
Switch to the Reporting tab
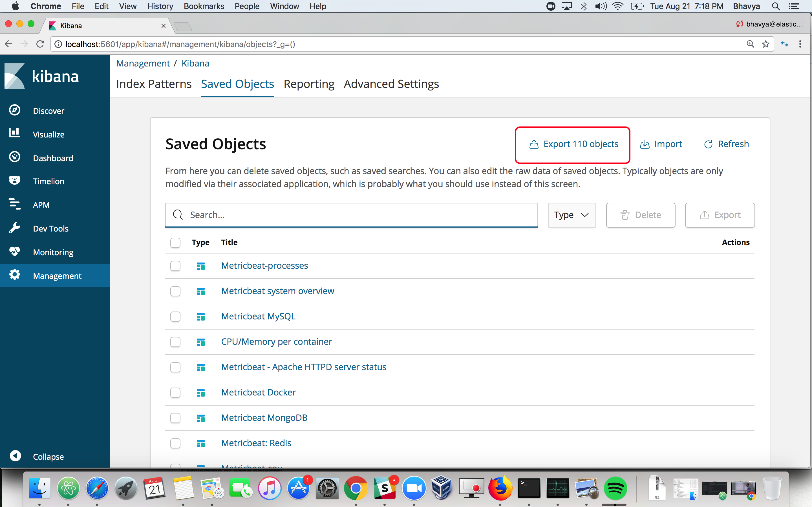tap(309, 84)
